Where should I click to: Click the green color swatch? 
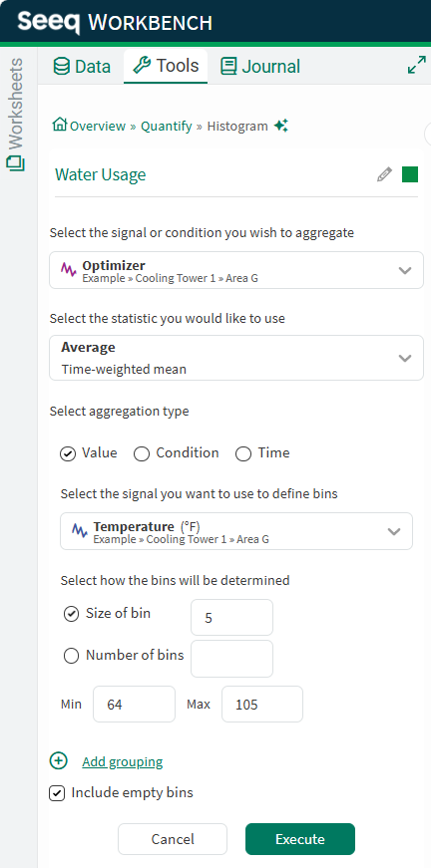[x=410, y=175]
